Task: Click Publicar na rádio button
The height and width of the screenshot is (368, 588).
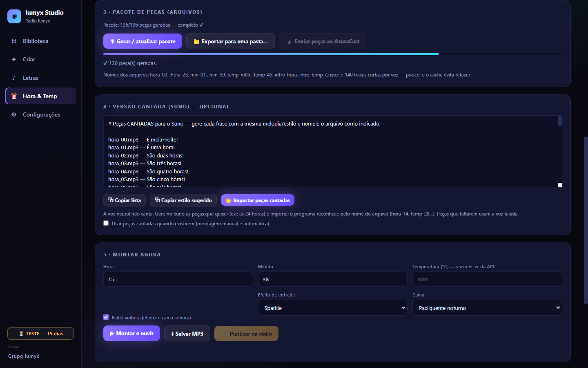Action: click(x=246, y=334)
